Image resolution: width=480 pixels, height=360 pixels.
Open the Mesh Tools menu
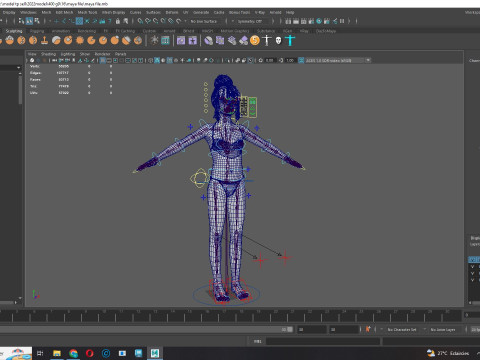(87, 12)
